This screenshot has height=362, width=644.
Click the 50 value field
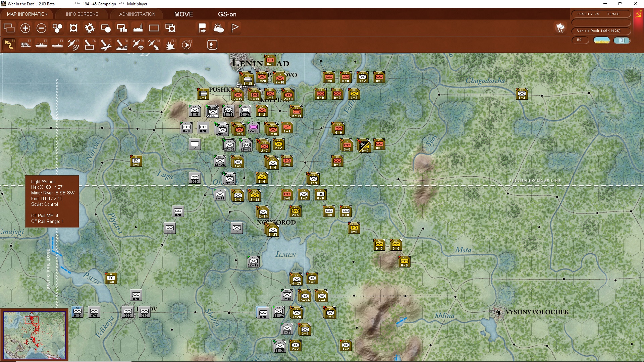click(580, 40)
